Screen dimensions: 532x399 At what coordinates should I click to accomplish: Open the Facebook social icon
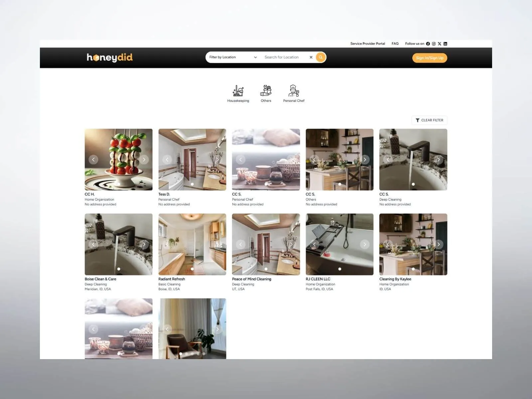click(428, 44)
